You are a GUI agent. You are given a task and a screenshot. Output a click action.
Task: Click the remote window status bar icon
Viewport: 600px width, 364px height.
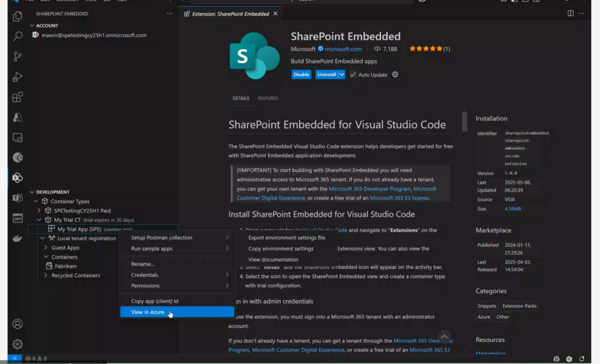(15, 359)
